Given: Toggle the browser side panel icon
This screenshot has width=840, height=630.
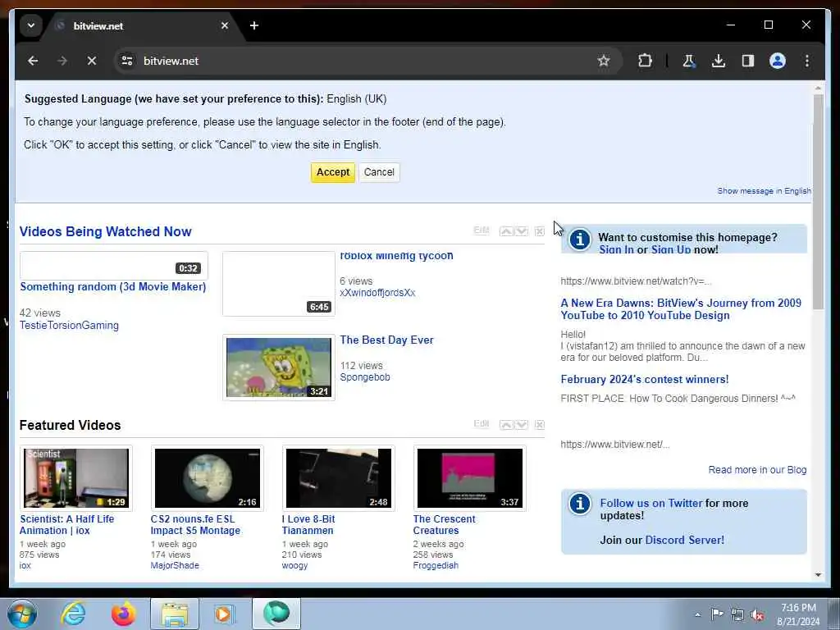Looking at the screenshot, I should click(x=748, y=61).
